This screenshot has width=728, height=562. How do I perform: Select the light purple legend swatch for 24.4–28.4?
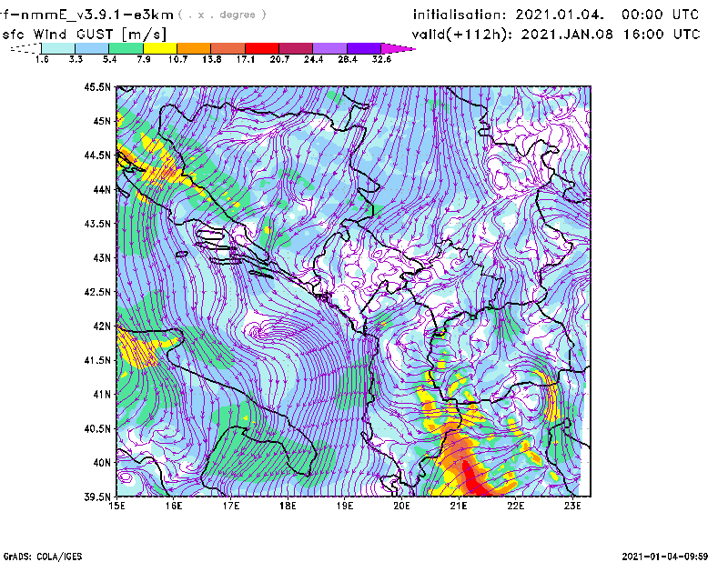(x=330, y=48)
